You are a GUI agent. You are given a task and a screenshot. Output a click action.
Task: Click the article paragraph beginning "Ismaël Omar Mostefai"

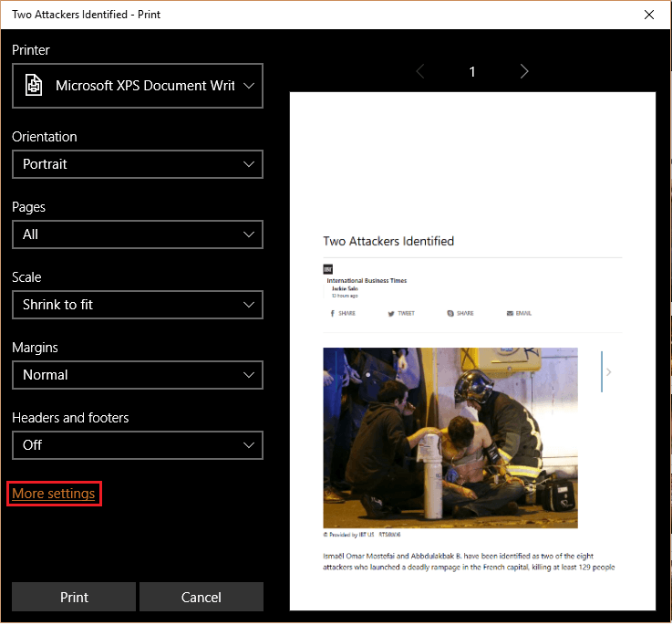pos(469,561)
